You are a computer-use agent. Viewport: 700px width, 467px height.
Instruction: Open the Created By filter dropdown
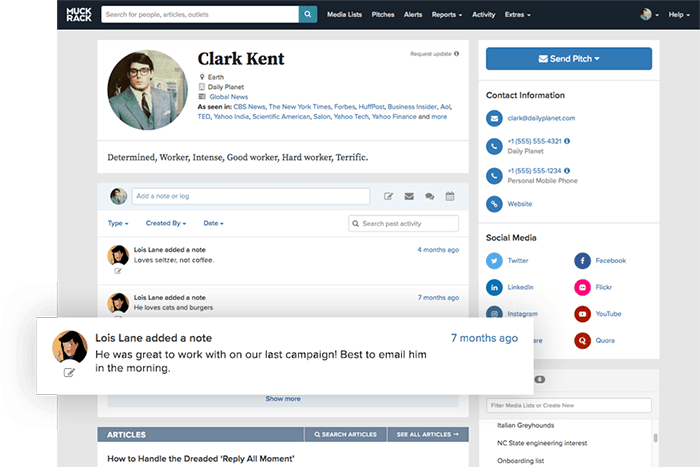166,223
